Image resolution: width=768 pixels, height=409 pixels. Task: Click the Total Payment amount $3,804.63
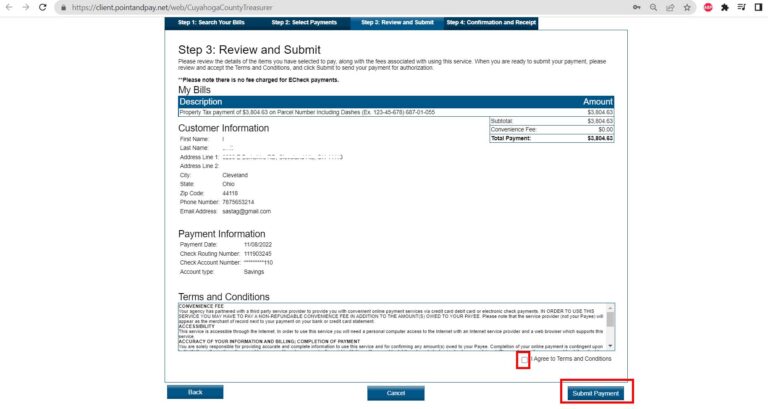(600, 139)
